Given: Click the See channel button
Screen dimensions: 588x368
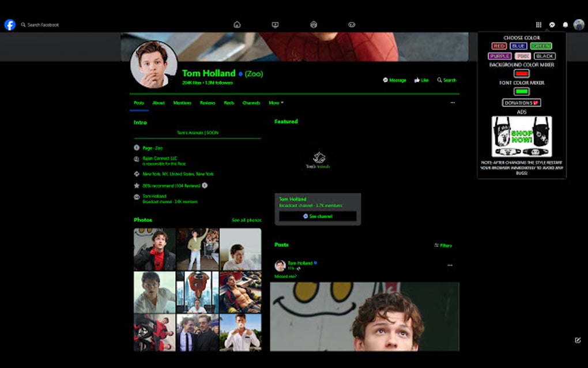Looking at the screenshot, I should point(318,216).
